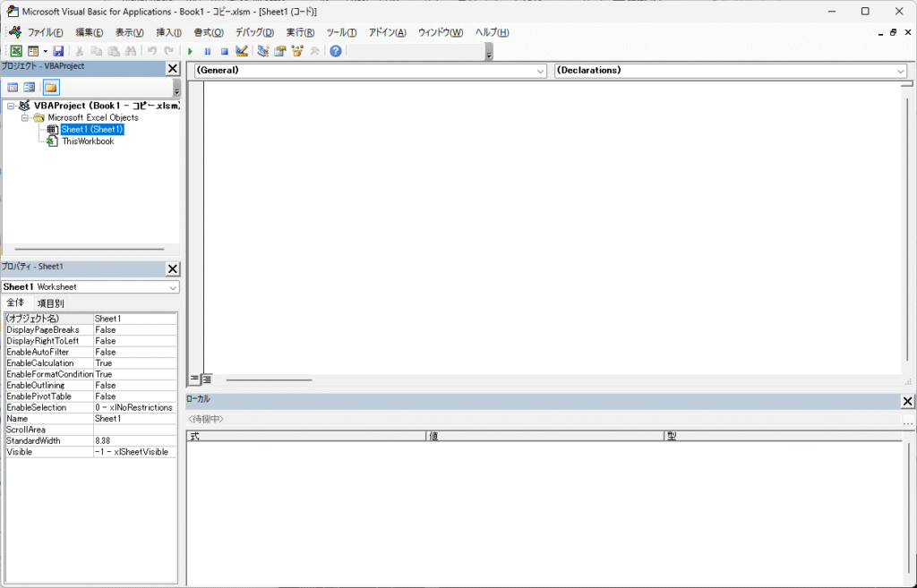917x588 pixels.
Task: Click the View Microsoft Excel icon
Action: point(16,51)
